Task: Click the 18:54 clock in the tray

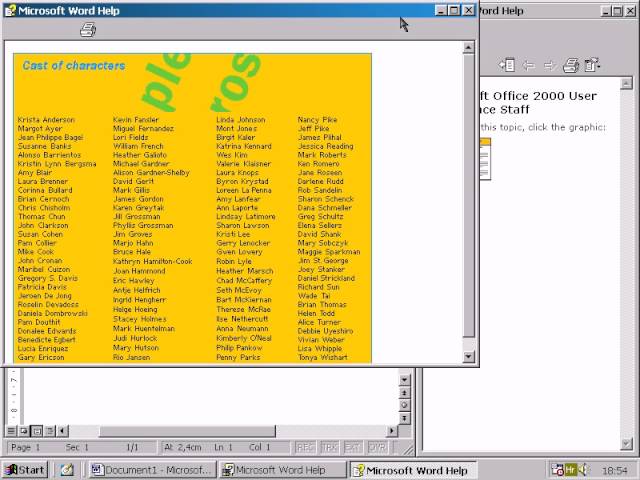Action: [615, 471]
